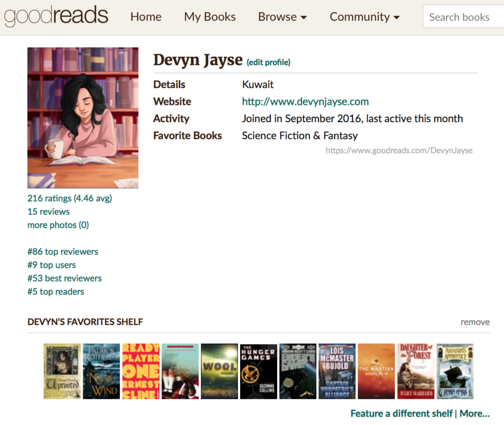Open Devyn's Favorites Shelf heading
This screenshot has width=504, height=425.
[x=85, y=322]
